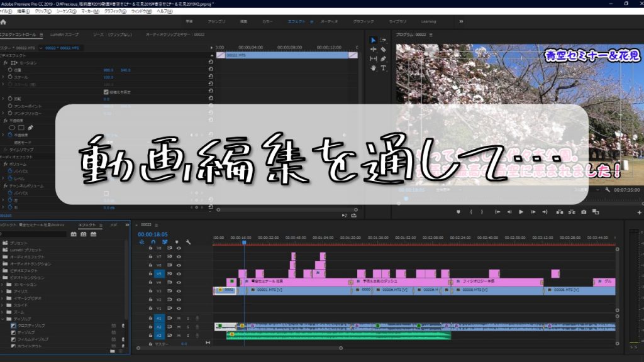Select the Track Select Forward tool
Screen dimensions: 644x362
pyautogui.click(x=383, y=40)
